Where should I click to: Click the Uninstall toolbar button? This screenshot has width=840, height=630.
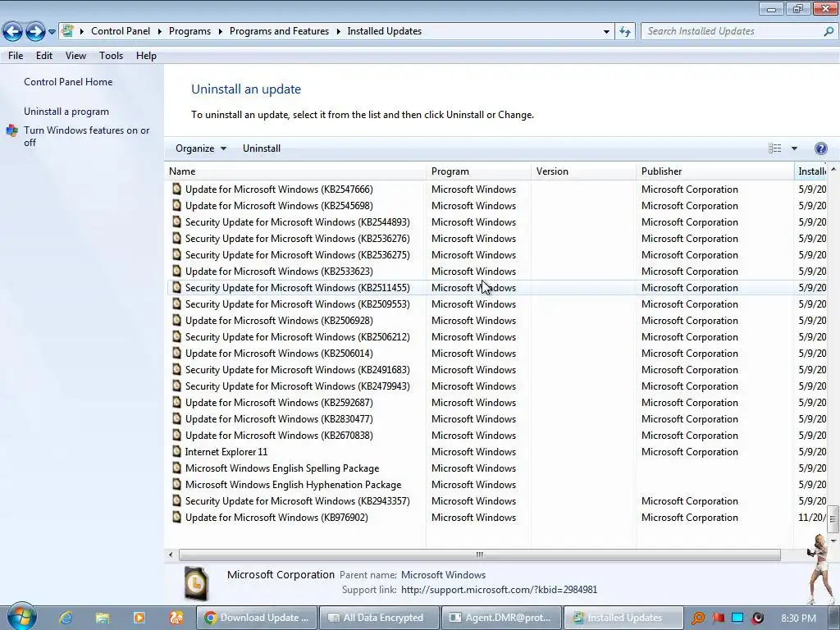pyautogui.click(x=262, y=148)
